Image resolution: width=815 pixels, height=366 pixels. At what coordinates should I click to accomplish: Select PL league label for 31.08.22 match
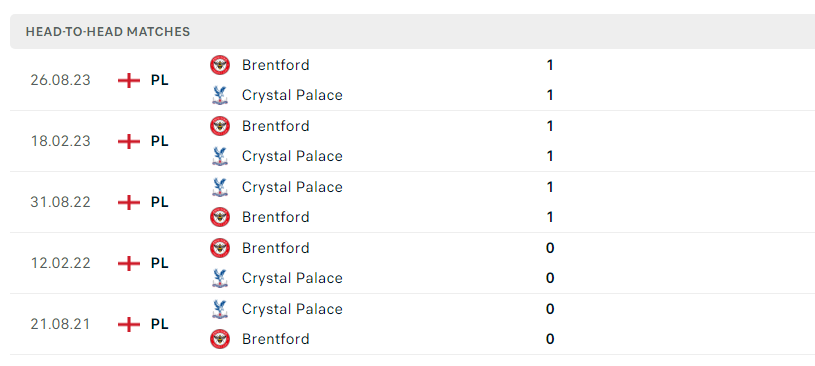pos(160,202)
